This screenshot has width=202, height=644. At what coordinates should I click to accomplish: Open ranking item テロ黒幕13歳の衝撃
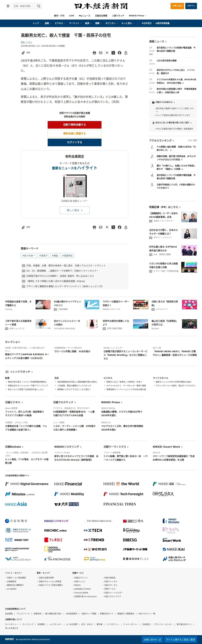tap(176, 148)
